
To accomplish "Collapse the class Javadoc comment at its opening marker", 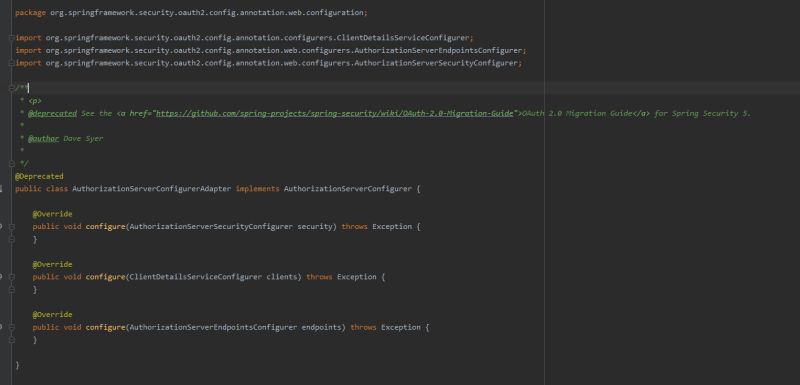I will 11,88.
